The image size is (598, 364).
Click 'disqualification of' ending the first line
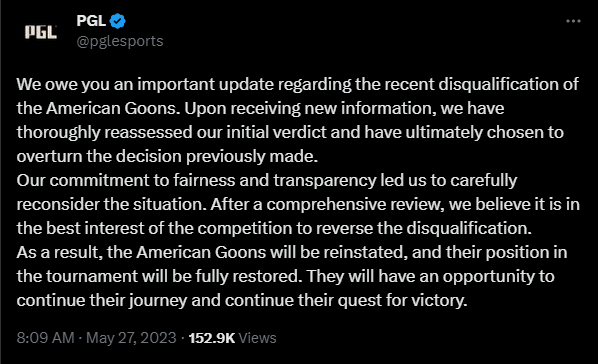[508, 84]
